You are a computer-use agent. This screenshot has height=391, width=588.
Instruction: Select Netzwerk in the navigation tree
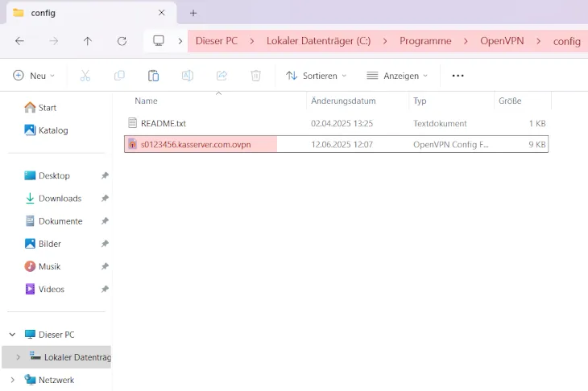pos(49,380)
